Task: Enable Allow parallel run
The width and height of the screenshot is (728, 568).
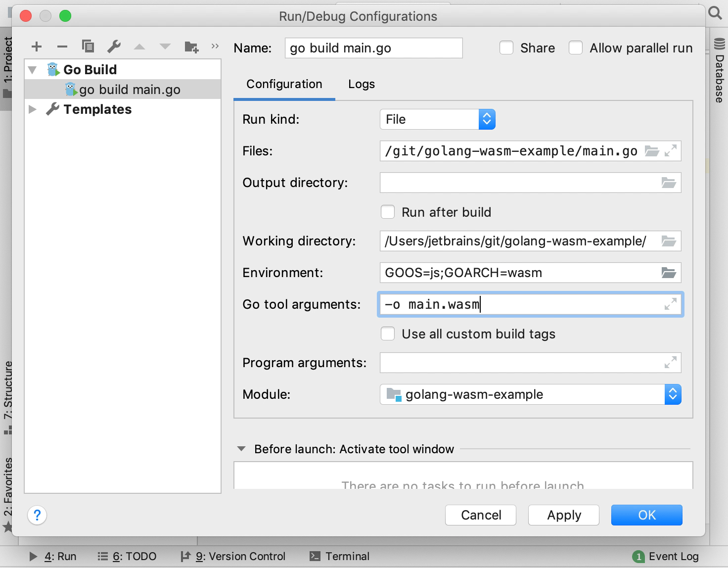Action: point(576,47)
